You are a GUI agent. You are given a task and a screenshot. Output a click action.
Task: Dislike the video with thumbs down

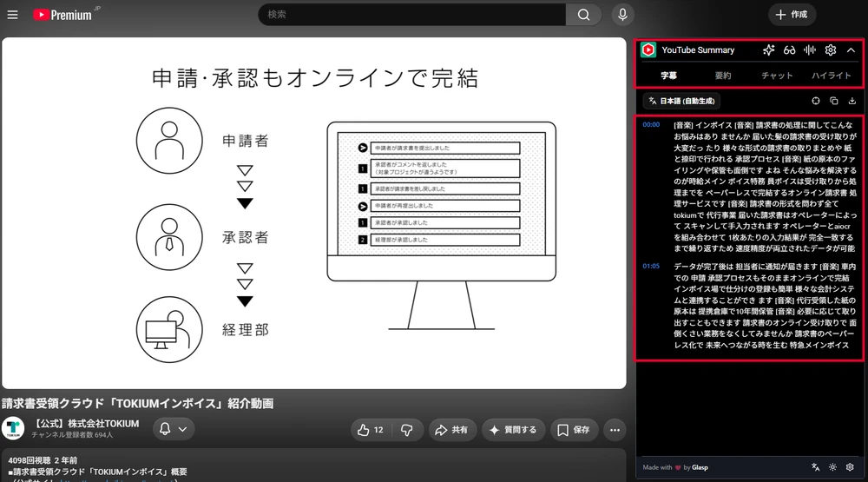[x=407, y=430]
